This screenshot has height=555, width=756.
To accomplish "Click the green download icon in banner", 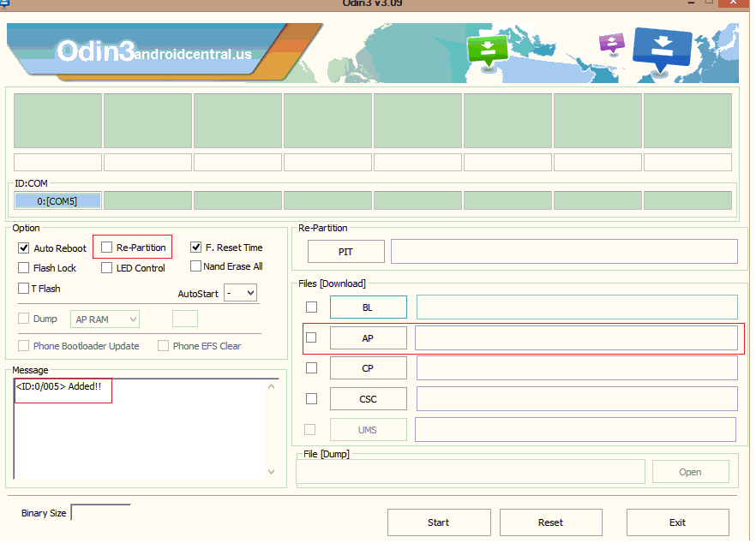I will (488, 51).
